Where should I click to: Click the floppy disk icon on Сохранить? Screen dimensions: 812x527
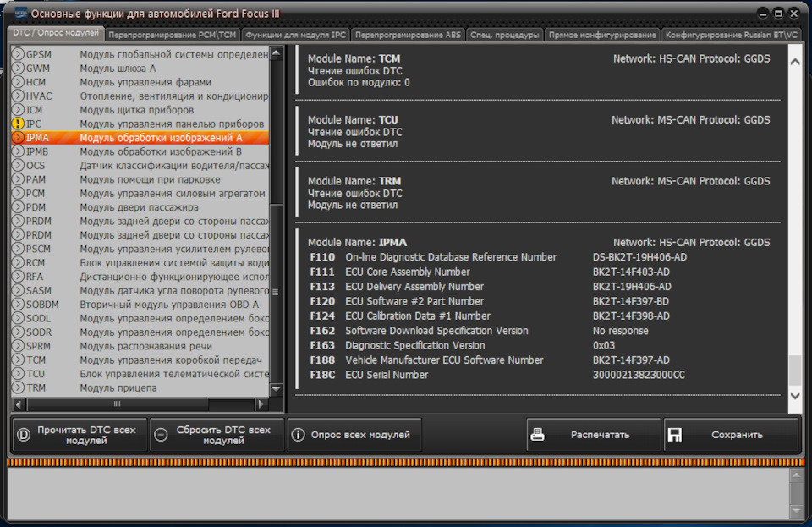point(674,435)
